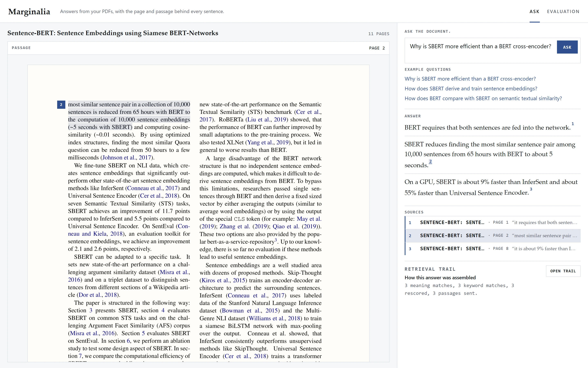This screenshot has width=588, height=368.
Task: Click the passage marker 2 badge
Action: (61, 105)
